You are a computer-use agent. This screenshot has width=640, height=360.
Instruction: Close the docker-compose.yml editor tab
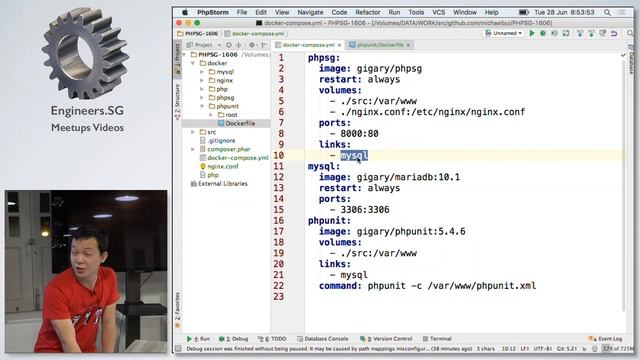tap(339, 45)
